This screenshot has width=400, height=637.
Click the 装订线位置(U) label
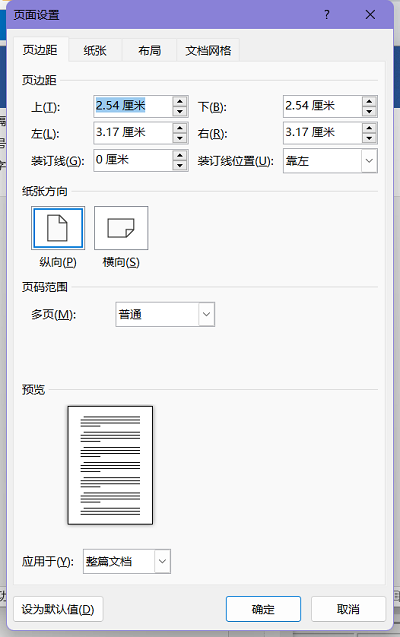[236, 161]
